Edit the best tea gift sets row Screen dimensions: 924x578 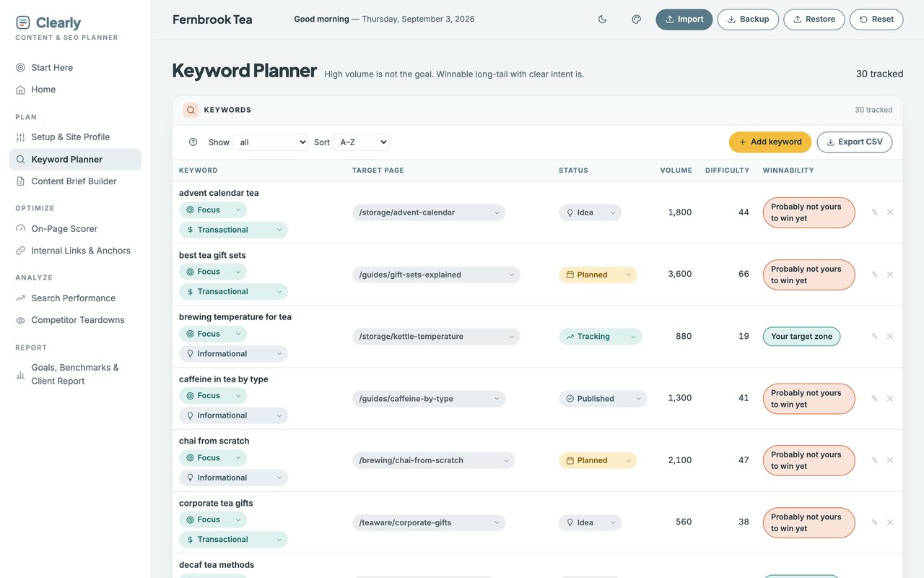click(875, 275)
